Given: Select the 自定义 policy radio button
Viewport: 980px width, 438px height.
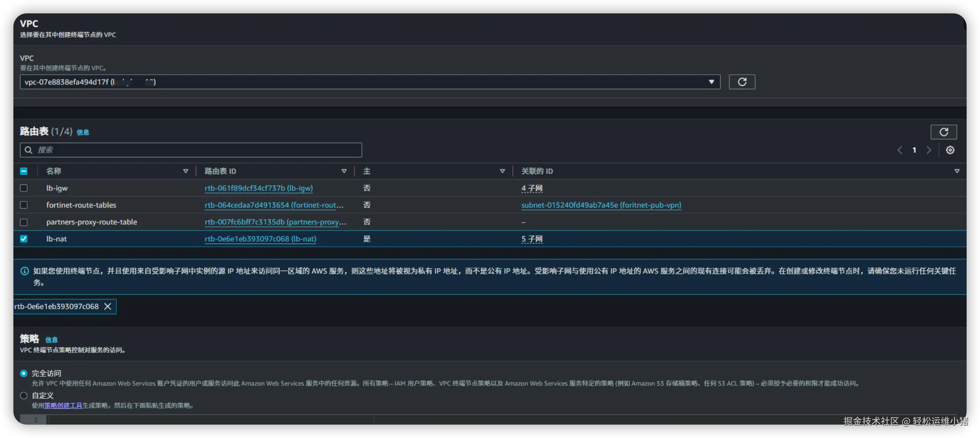Looking at the screenshot, I should [23, 395].
